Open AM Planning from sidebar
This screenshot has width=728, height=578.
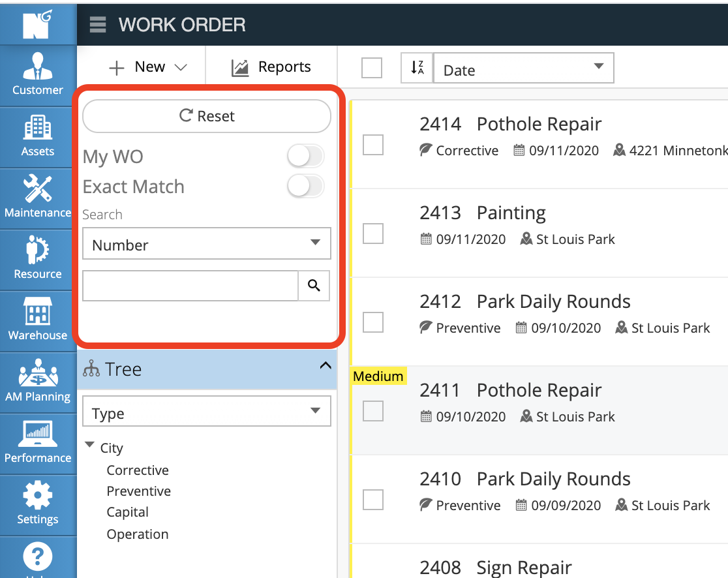click(x=38, y=380)
